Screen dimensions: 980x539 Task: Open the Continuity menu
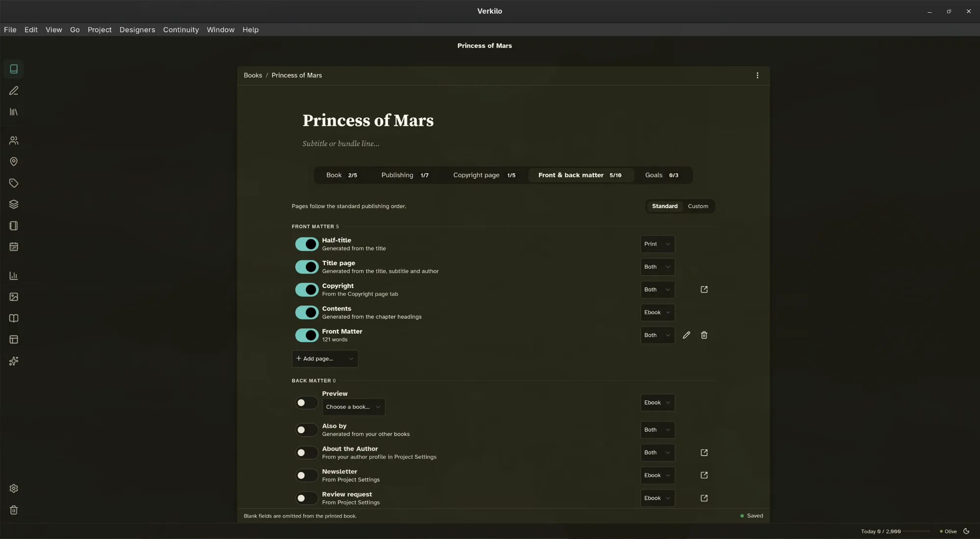click(181, 30)
